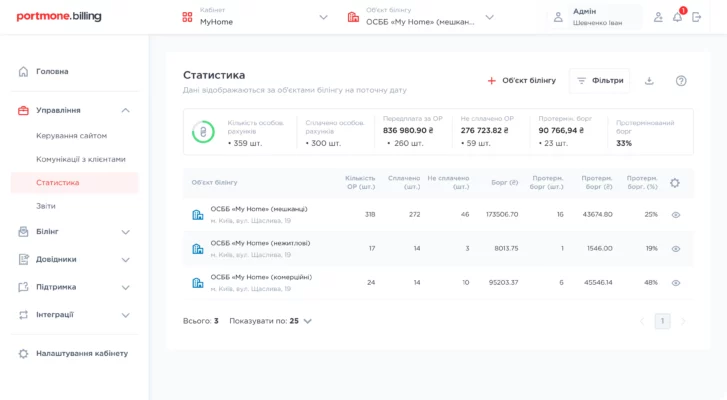Open table column settings gear
Screen dimensions: 727x400
[x=675, y=183]
